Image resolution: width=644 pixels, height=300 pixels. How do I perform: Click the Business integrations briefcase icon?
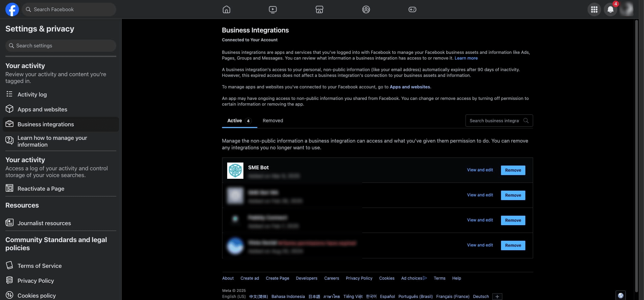pos(9,124)
